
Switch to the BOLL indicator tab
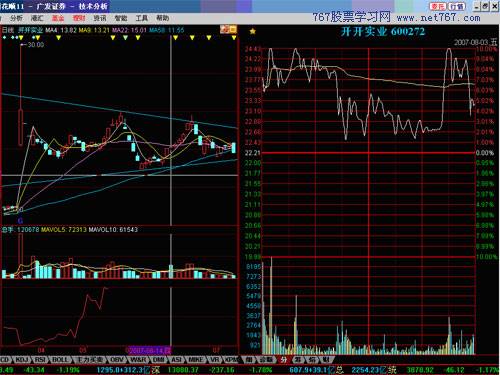click(60, 360)
